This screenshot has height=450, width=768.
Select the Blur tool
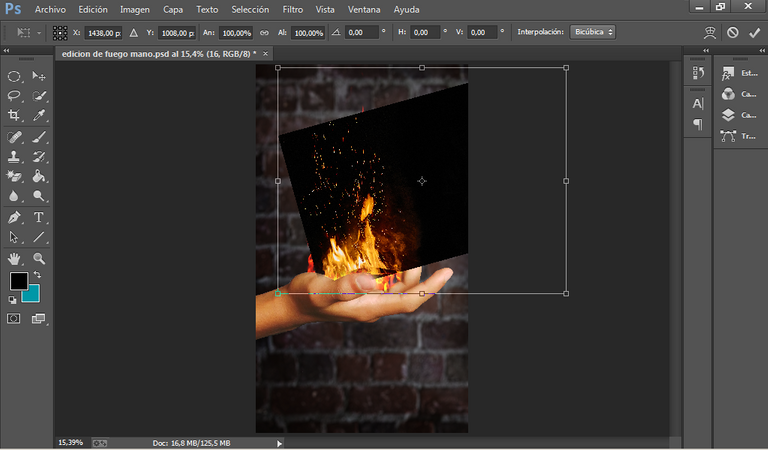tap(14, 196)
